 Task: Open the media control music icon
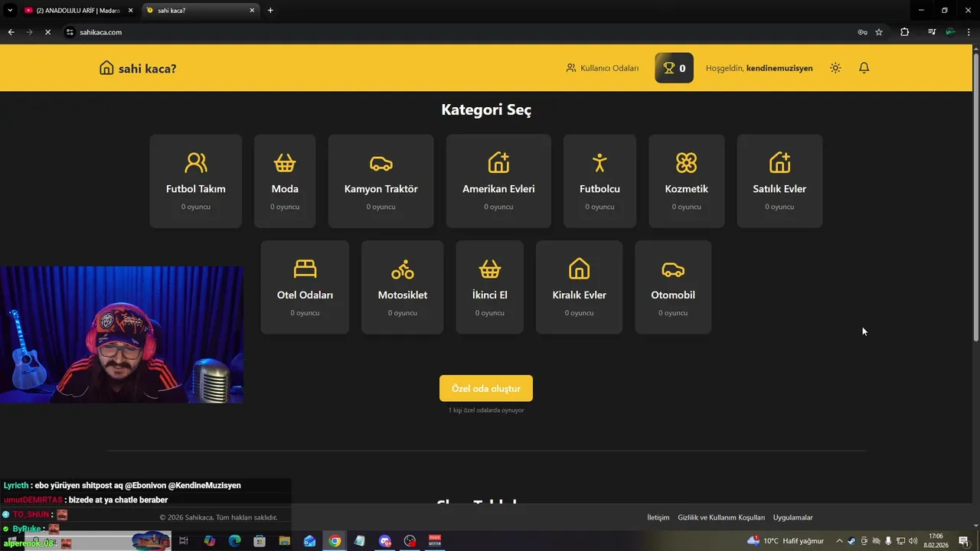pyautogui.click(x=932, y=32)
